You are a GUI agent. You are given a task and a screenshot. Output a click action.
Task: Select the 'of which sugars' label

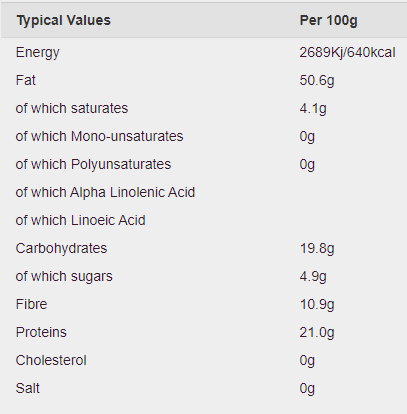tap(64, 277)
